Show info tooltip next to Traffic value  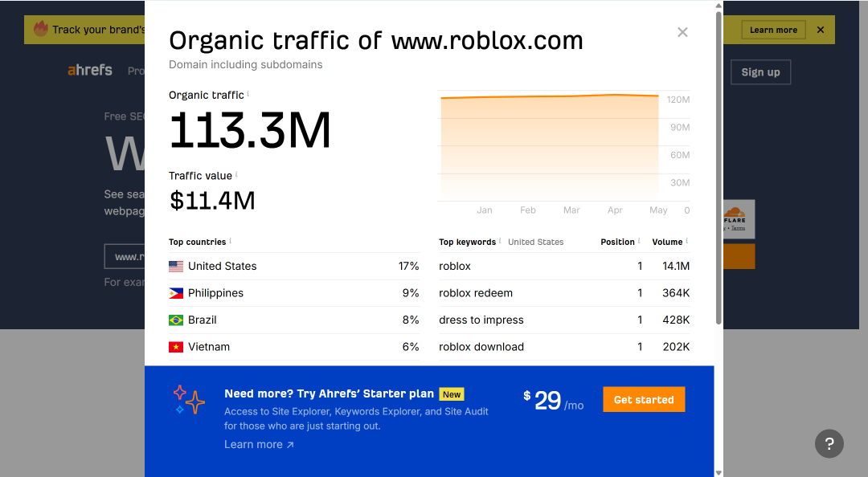pos(236,174)
